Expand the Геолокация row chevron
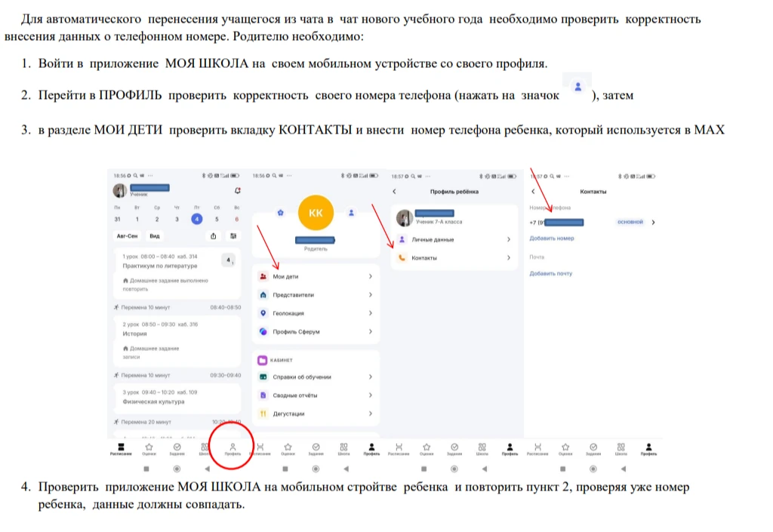 (x=370, y=313)
